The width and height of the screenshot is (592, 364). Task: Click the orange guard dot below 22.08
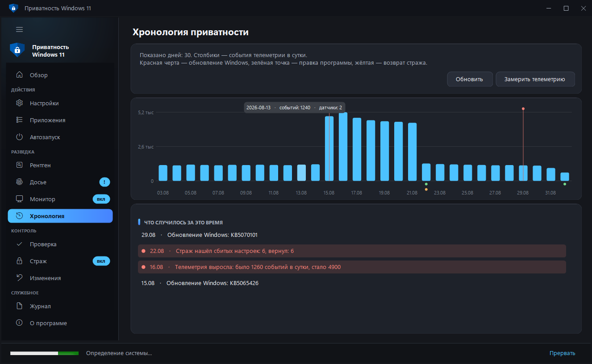[426, 190]
